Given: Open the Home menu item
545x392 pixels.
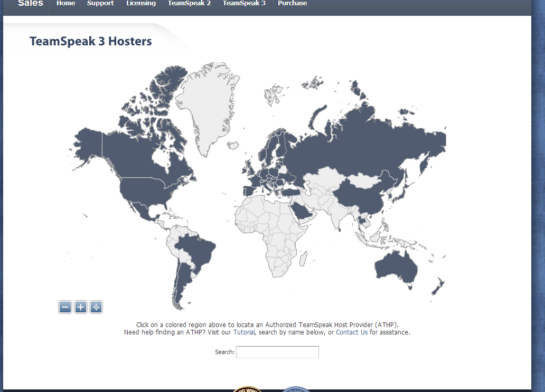Looking at the screenshot, I should tap(65, 3).
